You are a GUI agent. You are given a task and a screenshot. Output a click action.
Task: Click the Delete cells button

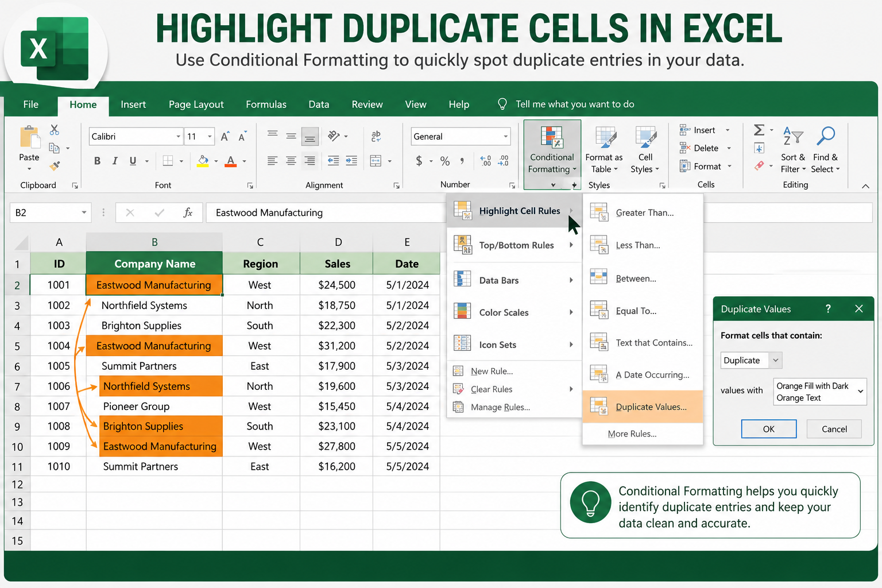click(705, 148)
